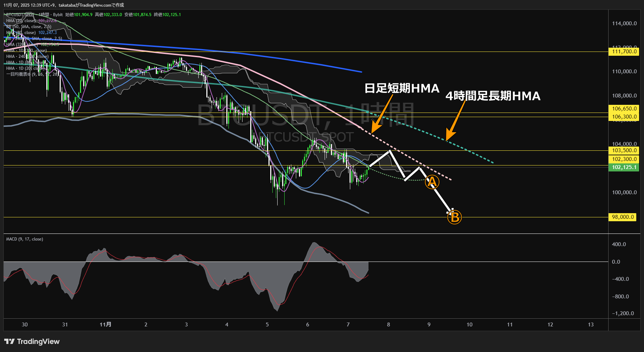Click the TradingView logo
The height and width of the screenshot is (352, 644).
click(31, 341)
